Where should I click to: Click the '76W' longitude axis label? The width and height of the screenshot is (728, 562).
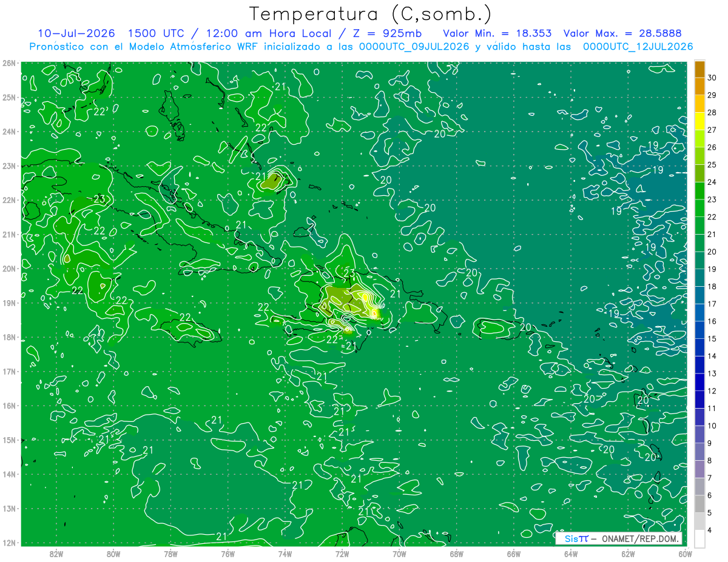point(228,554)
